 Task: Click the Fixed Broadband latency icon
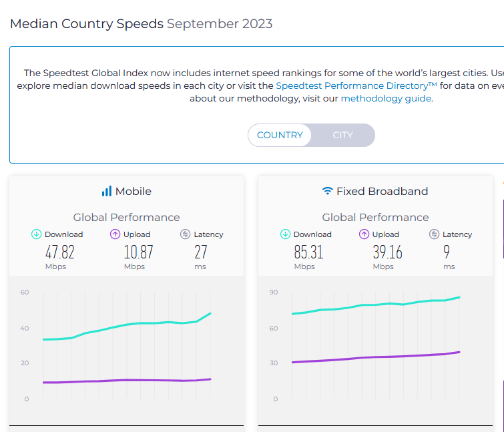(x=434, y=234)
